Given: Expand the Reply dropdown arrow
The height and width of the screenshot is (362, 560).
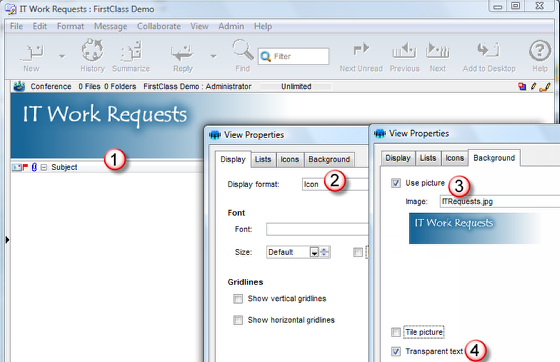Looking at the screenshot, I should coord(213,56).
